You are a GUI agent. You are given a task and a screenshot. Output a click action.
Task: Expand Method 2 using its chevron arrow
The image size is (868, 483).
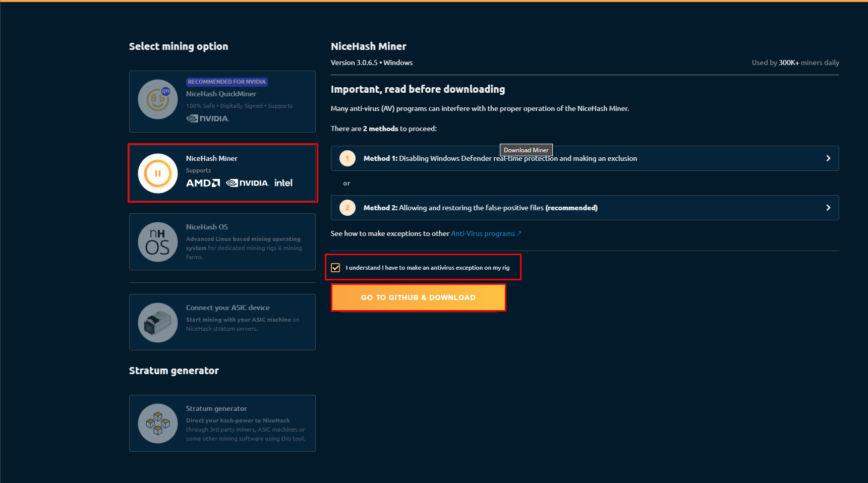click(x=828, y=208)
